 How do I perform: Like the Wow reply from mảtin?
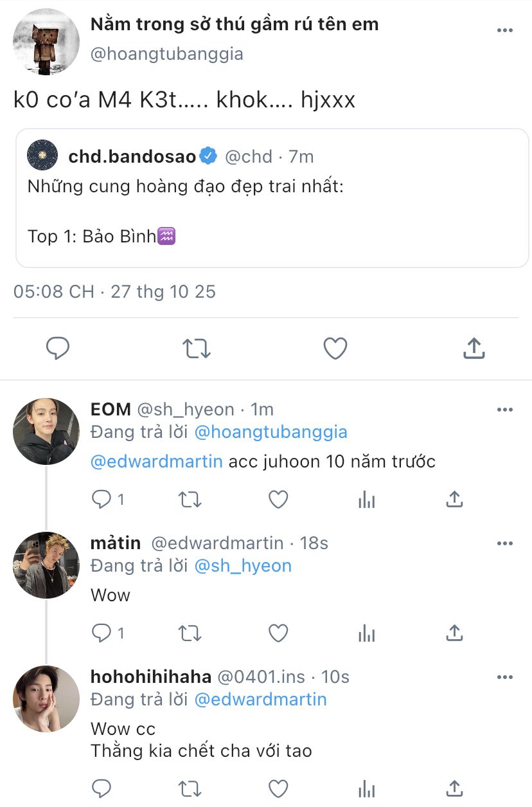(278, 633)
